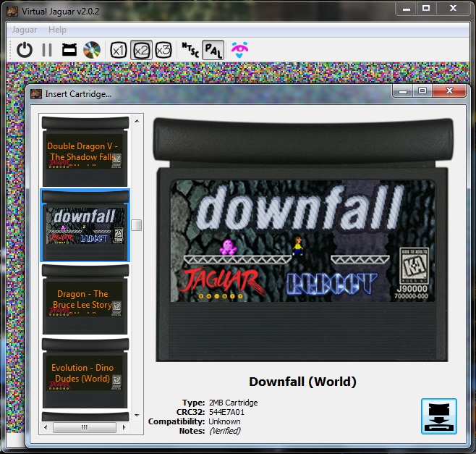Screen dimensions: 476x454
Task: Click the cartridge list scroll up arrow
Action: (x=137, y=121)
